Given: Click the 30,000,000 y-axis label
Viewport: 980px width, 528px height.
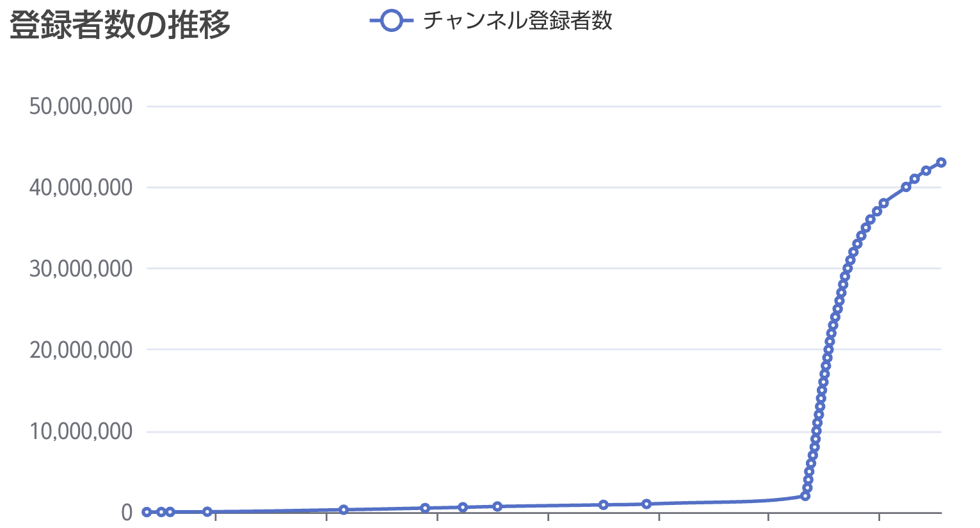Looking at the screenshot, I should 81,269.
